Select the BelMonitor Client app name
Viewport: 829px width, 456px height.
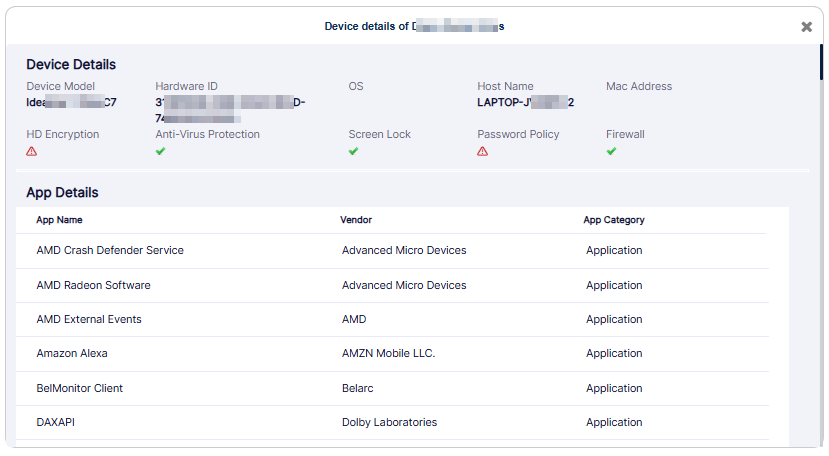tap(79, 388)
